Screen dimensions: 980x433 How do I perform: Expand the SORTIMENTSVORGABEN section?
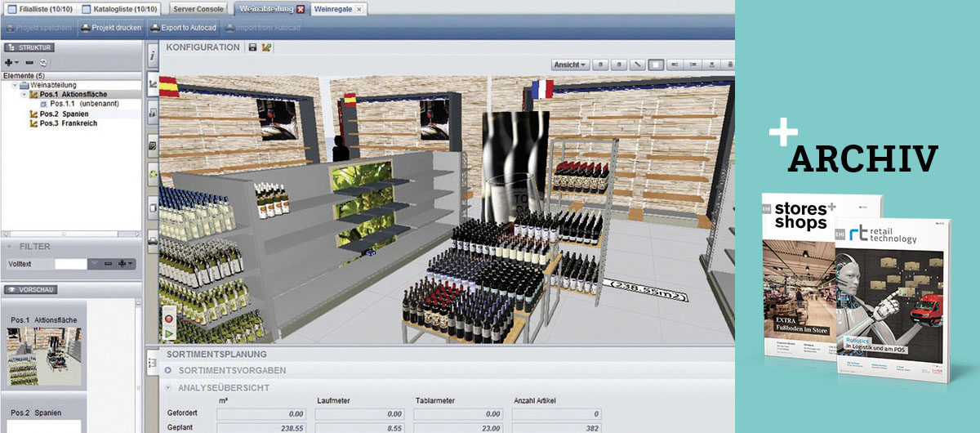click(x=168, y=371)
